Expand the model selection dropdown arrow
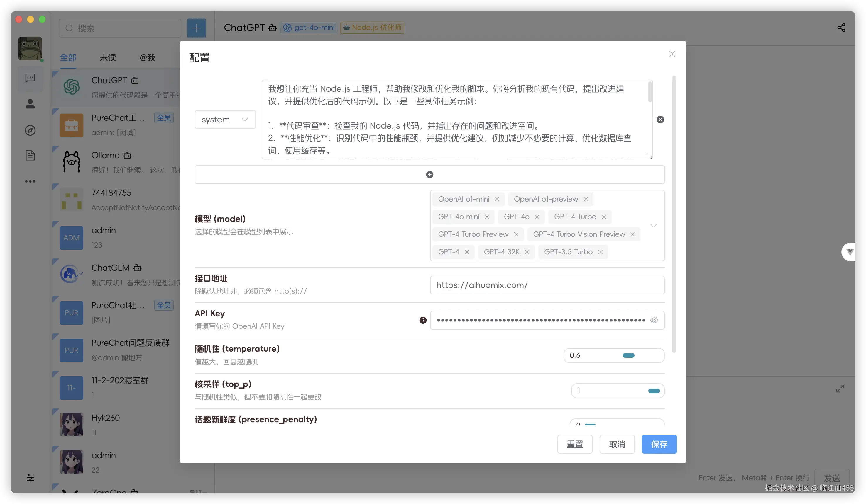Image resolution: width=866 pixels, height=504 pixels. coord(654,226)
